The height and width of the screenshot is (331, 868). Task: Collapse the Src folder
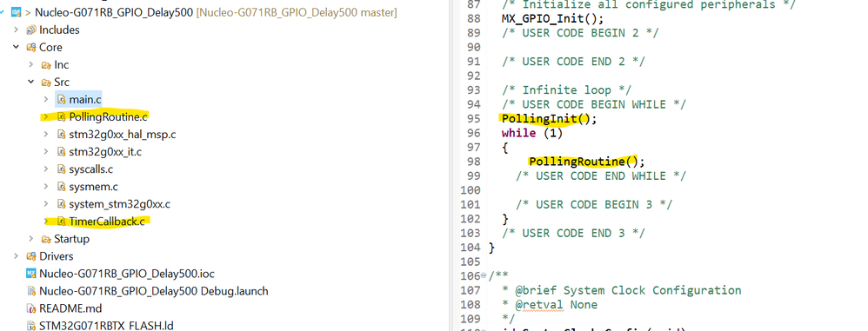coord(31,83)
